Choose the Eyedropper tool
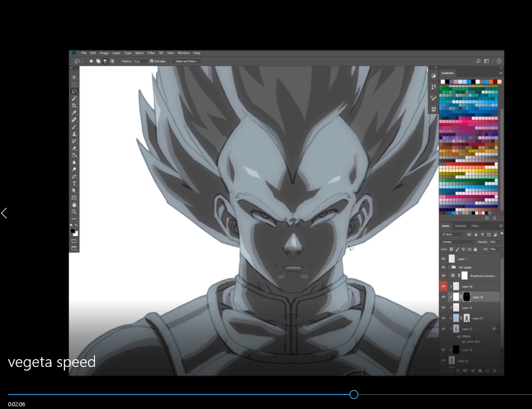This screenshot has width=532, height=409. click(x=74, y=113)
